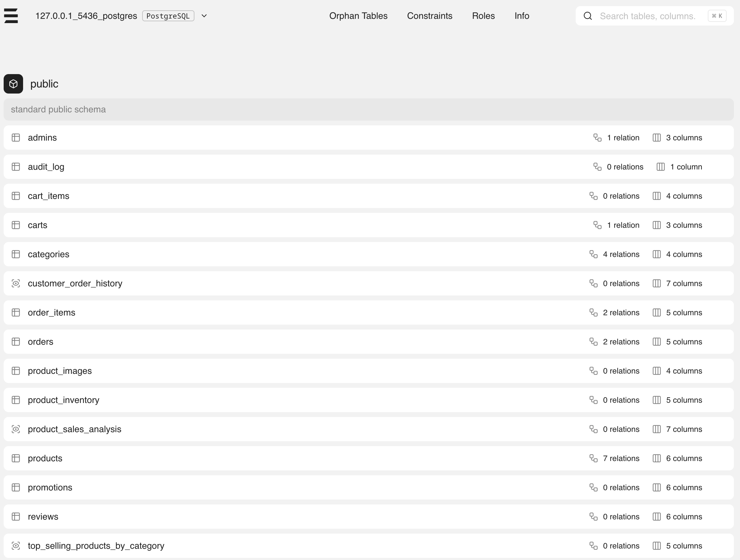The image size is (740, 560).
Task: Click the view icon beside product_sales_analysis
Action: point(16,429)
